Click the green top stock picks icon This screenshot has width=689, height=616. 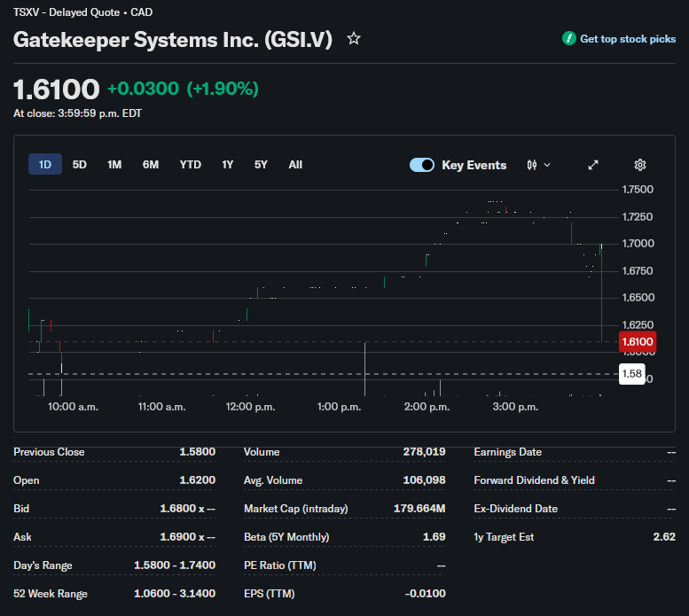point(569,39)
